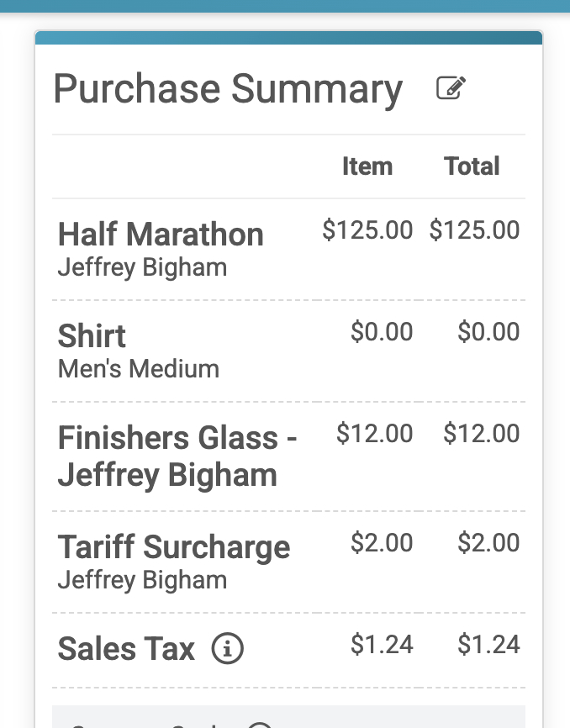This screenshot has height=728, width=570.
Task: Click the Item column header
Action: point(367,166)
